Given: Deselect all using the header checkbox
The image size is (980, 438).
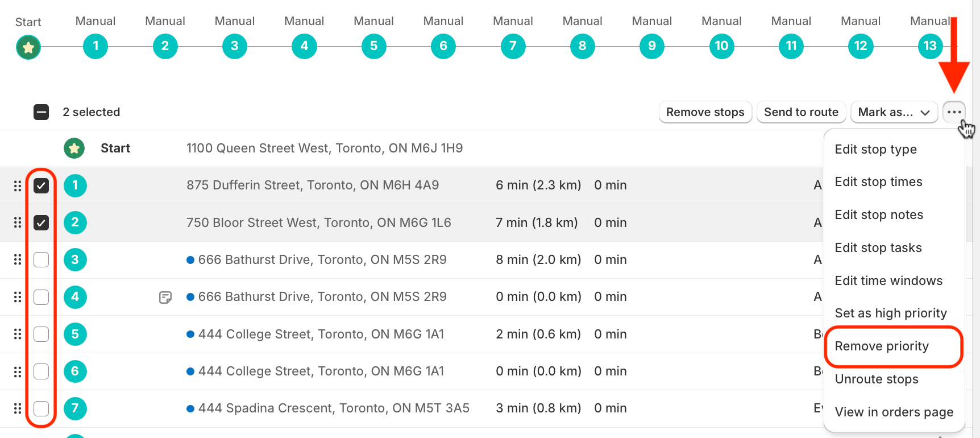Looking at the screenshot, I should (41, 112).
